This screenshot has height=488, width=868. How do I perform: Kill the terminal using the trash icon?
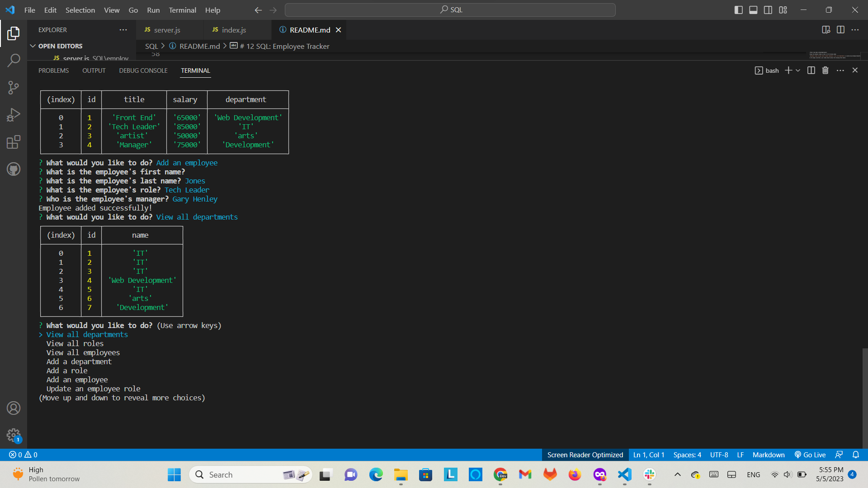(x=826, y=70)
